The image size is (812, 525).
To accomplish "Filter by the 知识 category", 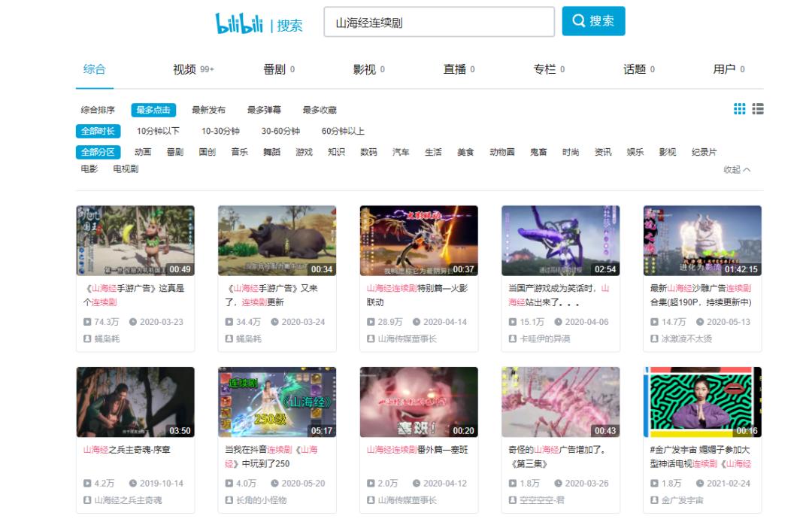I will (336, 152).
